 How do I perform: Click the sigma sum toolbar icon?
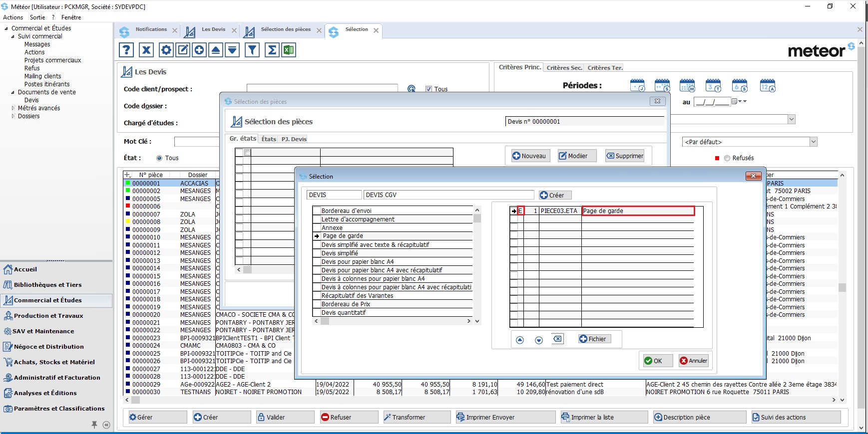(x=272, y=50)
